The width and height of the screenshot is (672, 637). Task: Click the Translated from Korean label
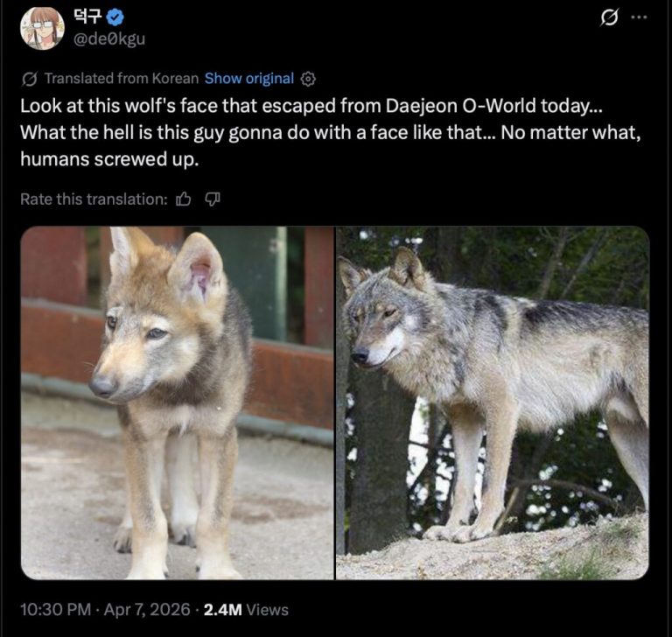121,79
